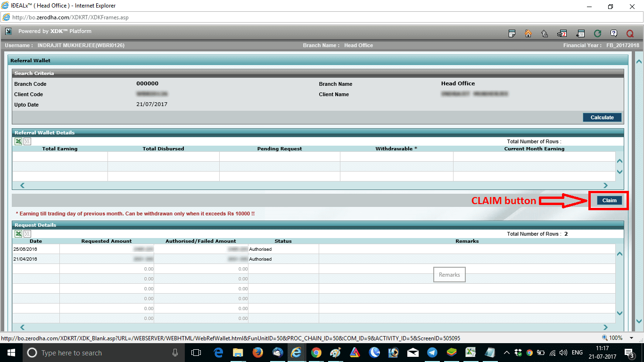Click the Requested Amount column header
Image resolution: width=644 pixels, height=362 pixels.
pos(107,241)
